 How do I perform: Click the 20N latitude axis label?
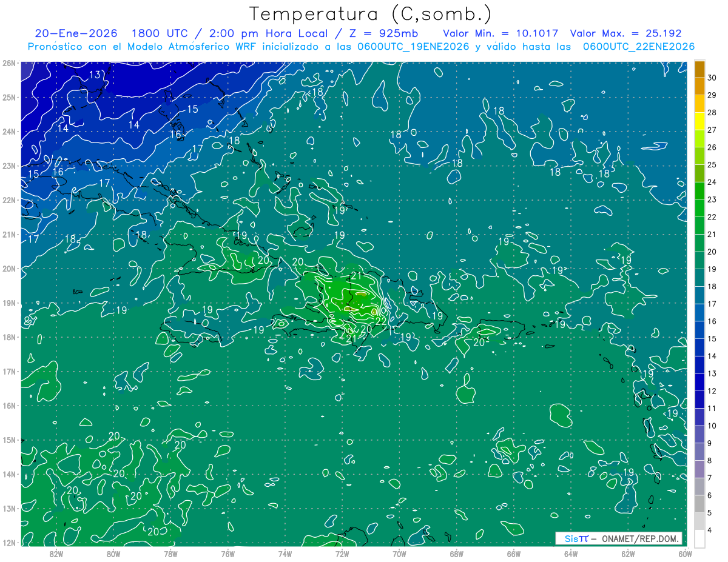pyautogui.click(x=8, y=269)
